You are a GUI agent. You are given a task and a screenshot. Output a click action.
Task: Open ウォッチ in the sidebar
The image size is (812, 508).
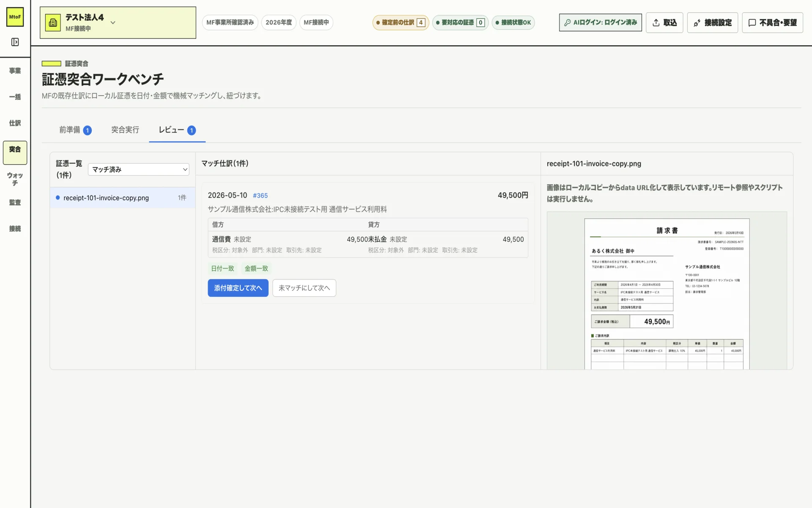coord(15,179)
